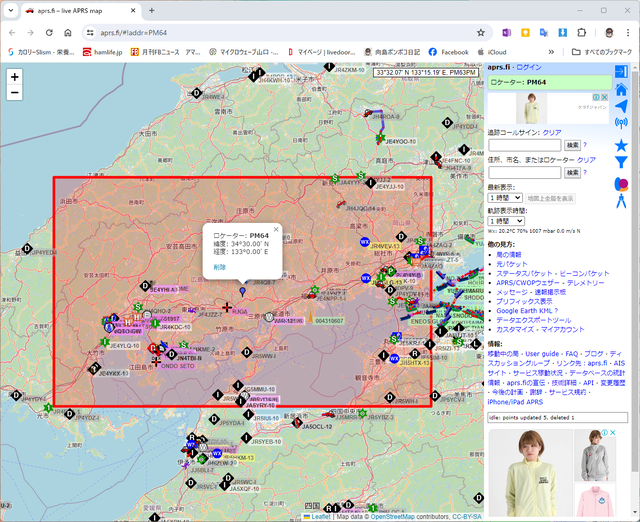Collapse the right sidebar panel arrow
Image resolution: width=640 pixels, height=522 pixels.
click(x=621, y=72)
